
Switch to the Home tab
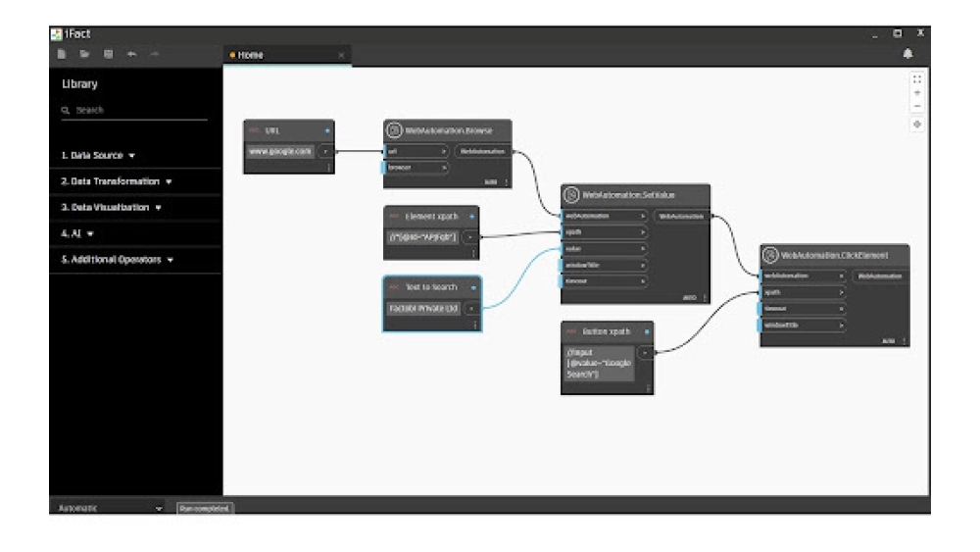tap(251, 56)
